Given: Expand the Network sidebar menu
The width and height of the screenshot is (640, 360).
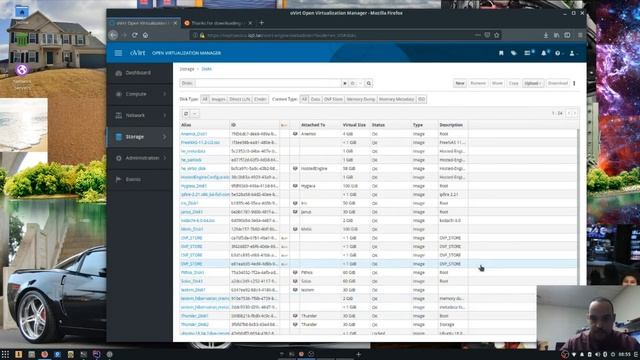Looking at the screenshot, I should (x=140, y=116).
